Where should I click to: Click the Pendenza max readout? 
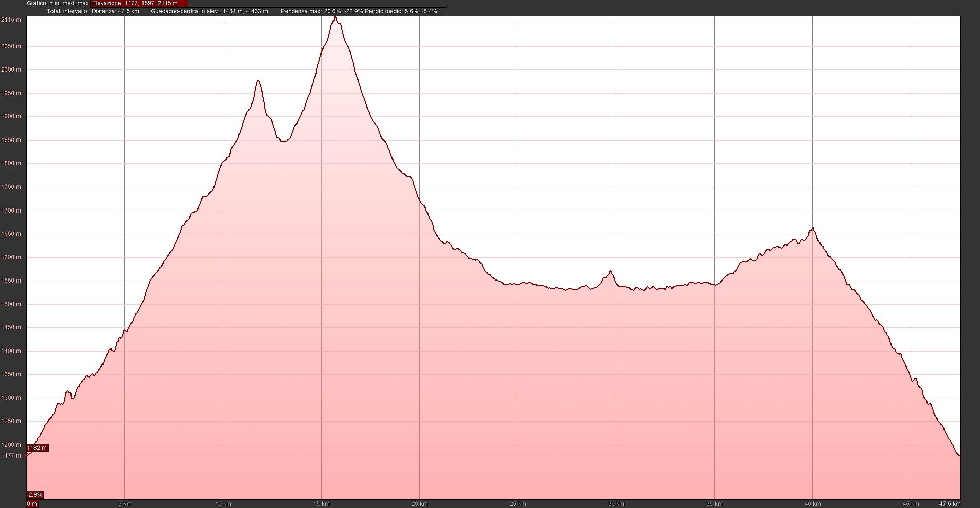322,11
